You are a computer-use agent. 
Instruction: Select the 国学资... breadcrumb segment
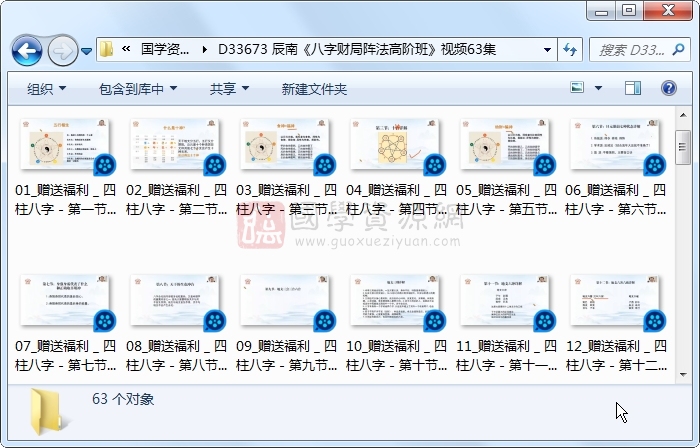(x=165, y=49)
